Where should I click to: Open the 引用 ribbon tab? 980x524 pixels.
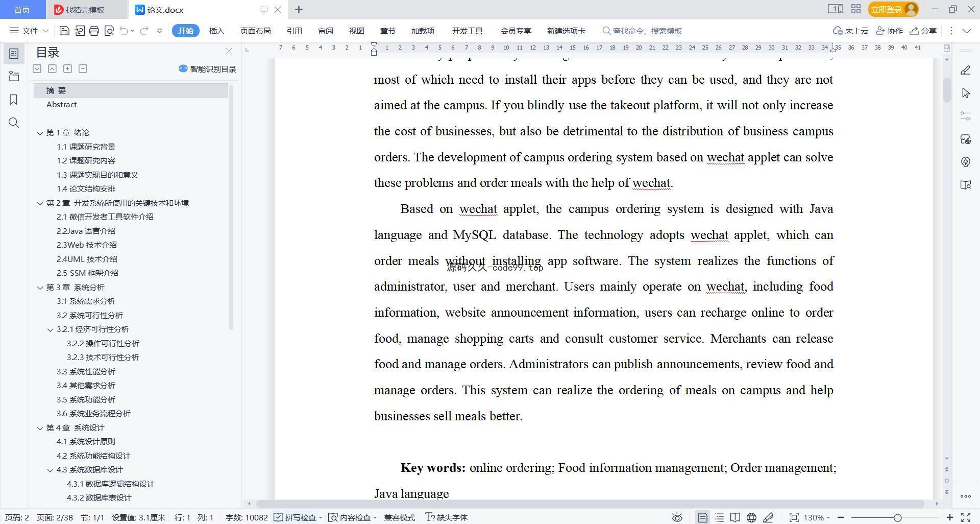click(295, 31)
